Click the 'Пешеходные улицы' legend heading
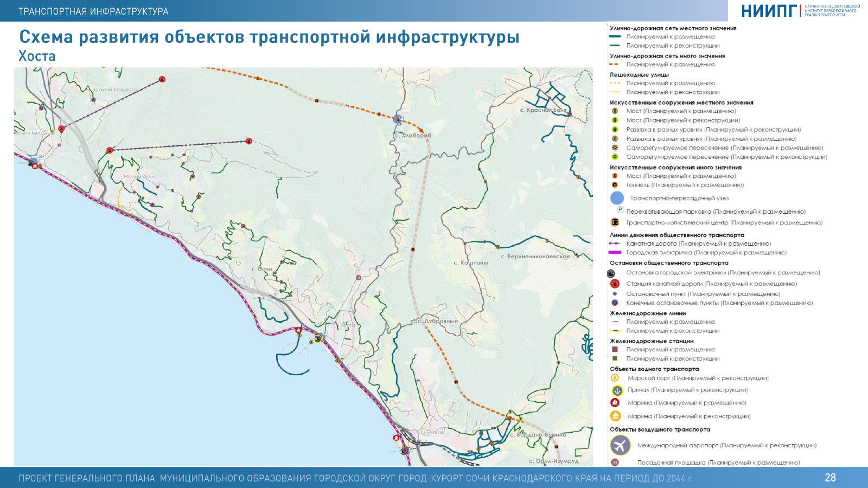 pos(639,75)
